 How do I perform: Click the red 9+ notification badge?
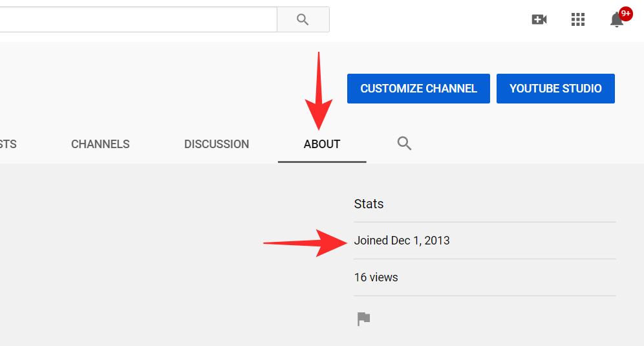(625, 13)
